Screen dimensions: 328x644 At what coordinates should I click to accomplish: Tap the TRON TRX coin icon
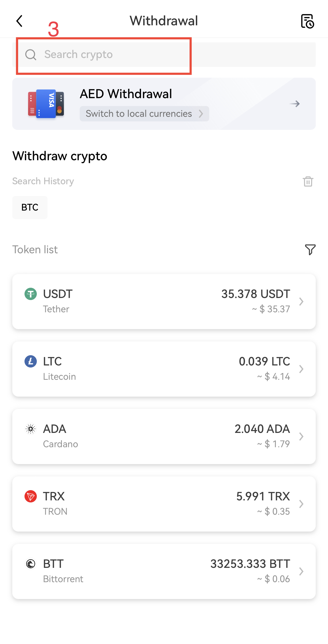pos(31,496)
